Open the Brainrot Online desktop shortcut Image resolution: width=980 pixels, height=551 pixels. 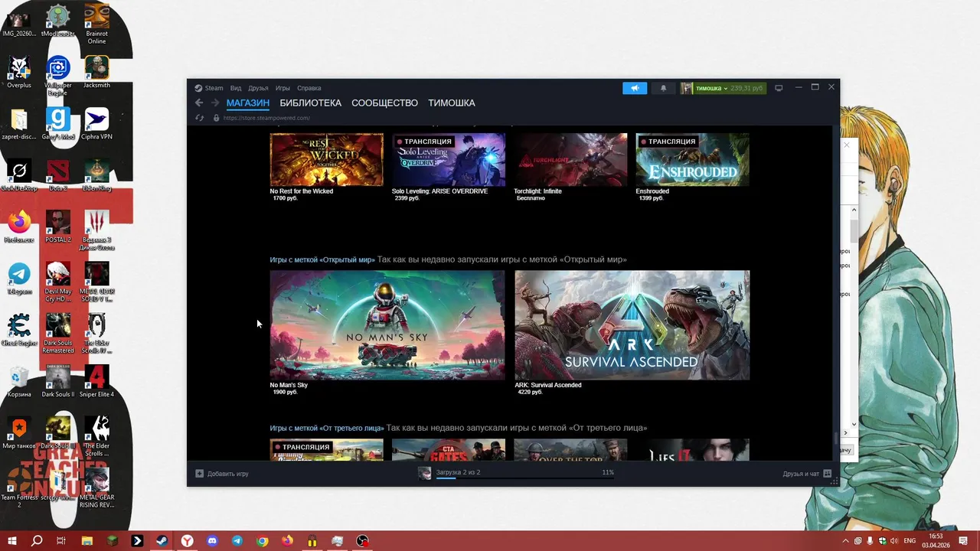click(96, 24)
